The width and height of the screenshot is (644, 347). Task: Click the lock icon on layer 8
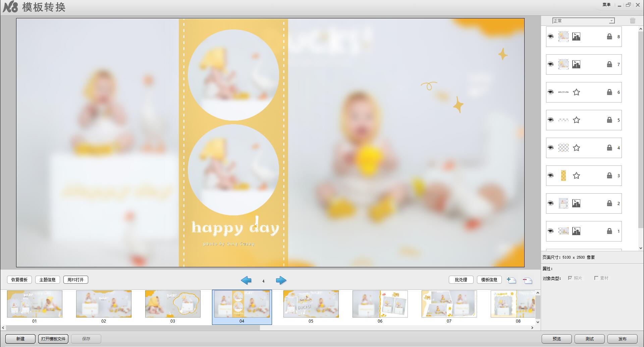(x=609, y=37)
